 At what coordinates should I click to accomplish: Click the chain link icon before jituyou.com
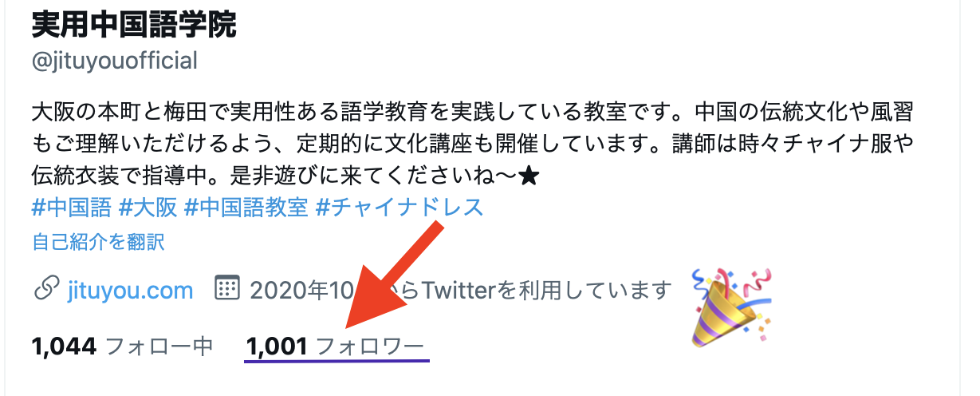45,290
